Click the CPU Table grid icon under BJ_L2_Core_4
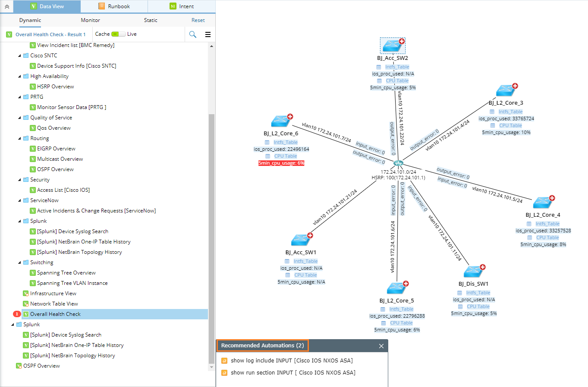Image resolution: width=588 pixels, height=387 pixels. coord(530,238)
